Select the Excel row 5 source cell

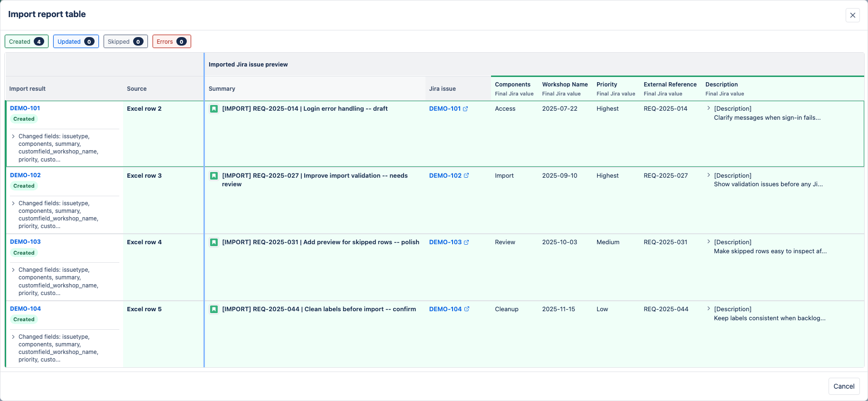click(x=164, y=334)
